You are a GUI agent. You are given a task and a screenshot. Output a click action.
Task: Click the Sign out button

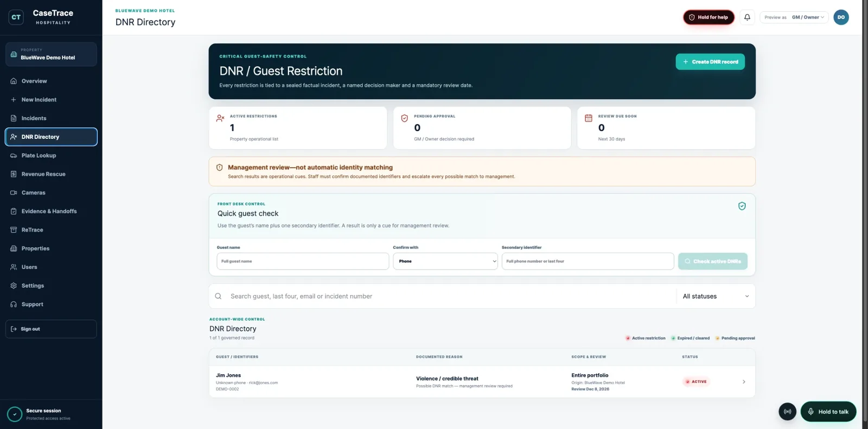(51, 329)
